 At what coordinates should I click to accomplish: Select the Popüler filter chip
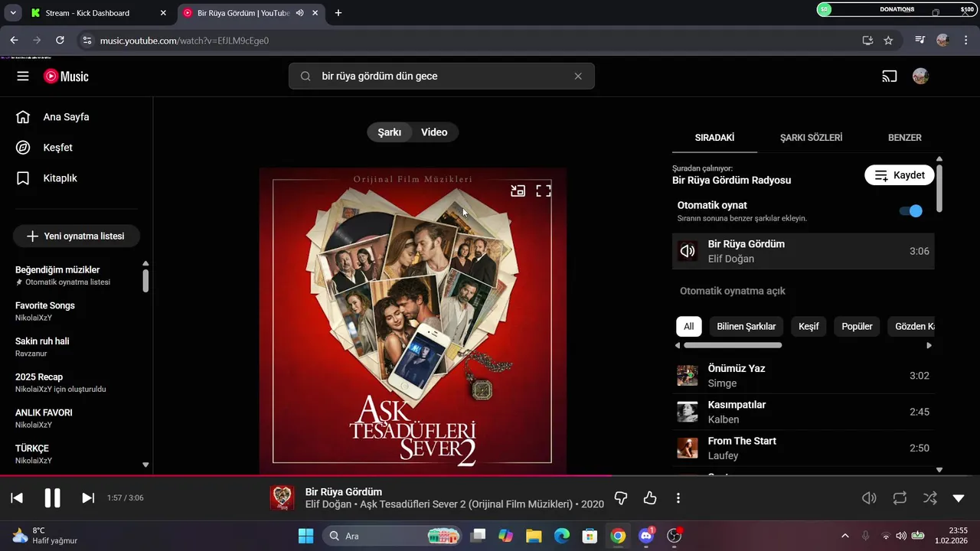(x=857, y=327)
